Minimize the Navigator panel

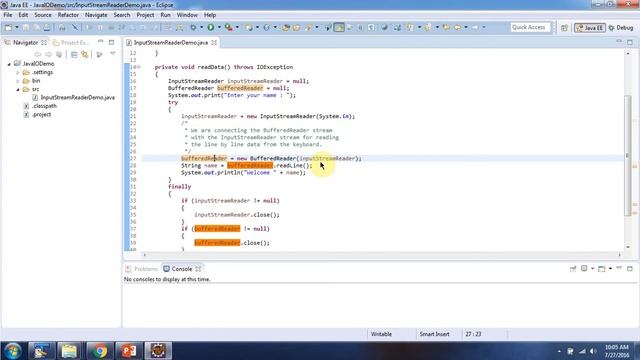pyautogui.click(x=100, y=42)
